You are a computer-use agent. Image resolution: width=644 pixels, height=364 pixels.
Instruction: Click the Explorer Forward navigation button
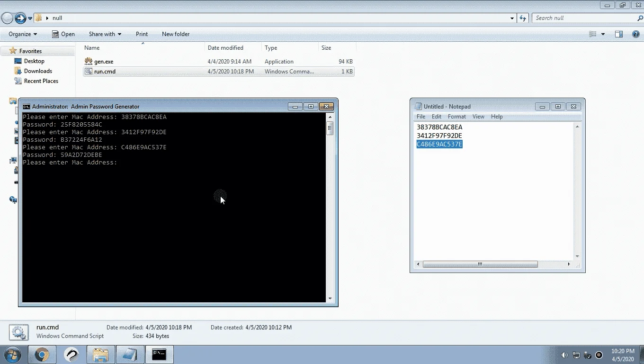[x=20, y=18]
